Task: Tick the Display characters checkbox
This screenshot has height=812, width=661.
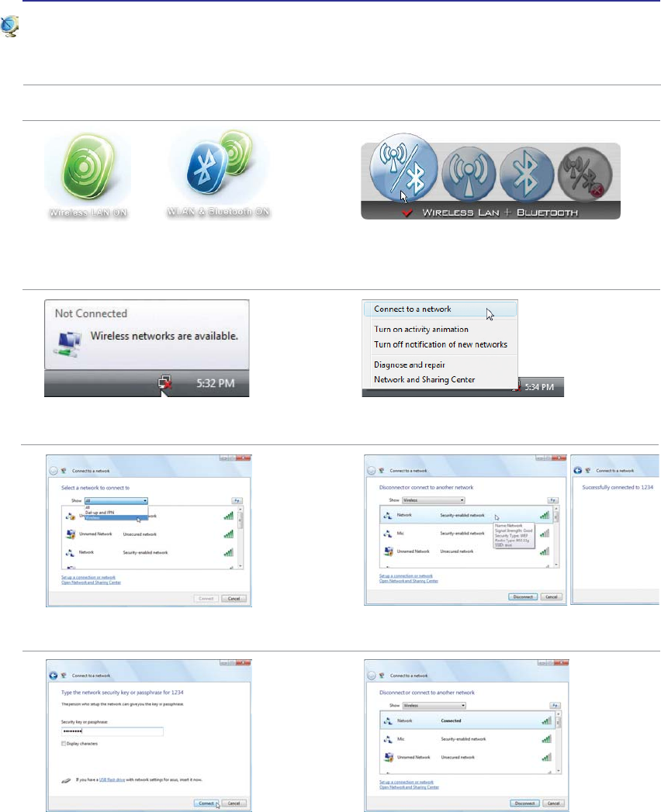Action: (x=64, y=744)
